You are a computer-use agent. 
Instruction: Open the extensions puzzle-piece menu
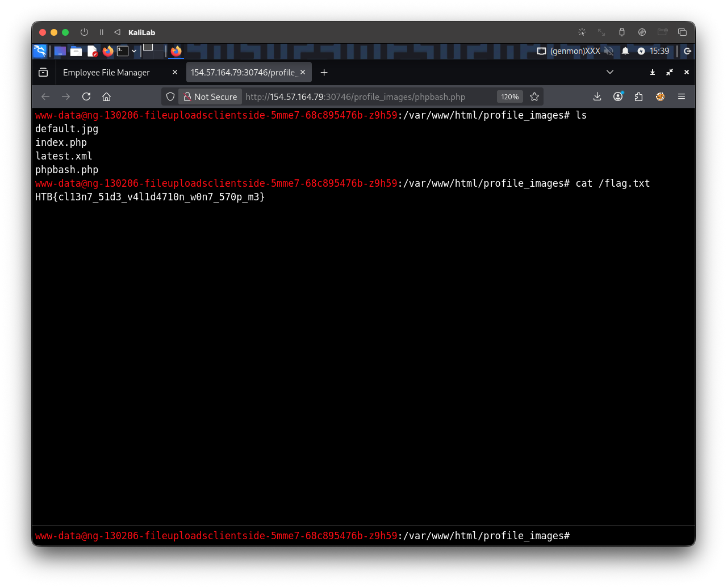tap(638, 96)
